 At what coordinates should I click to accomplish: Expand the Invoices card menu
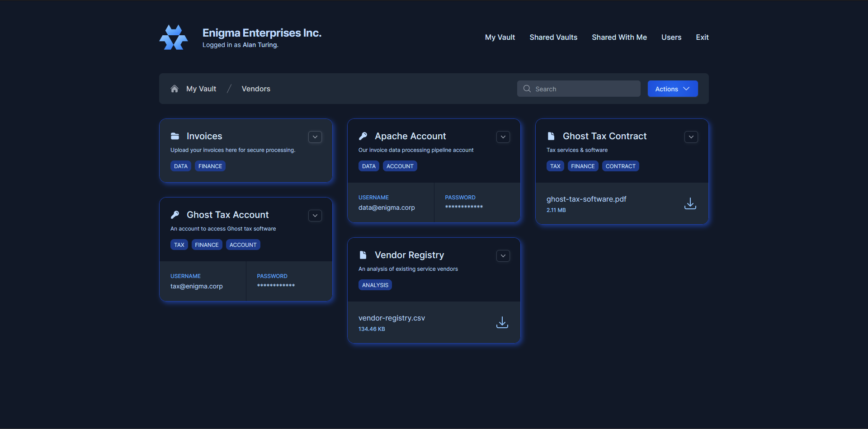point(315,137)
